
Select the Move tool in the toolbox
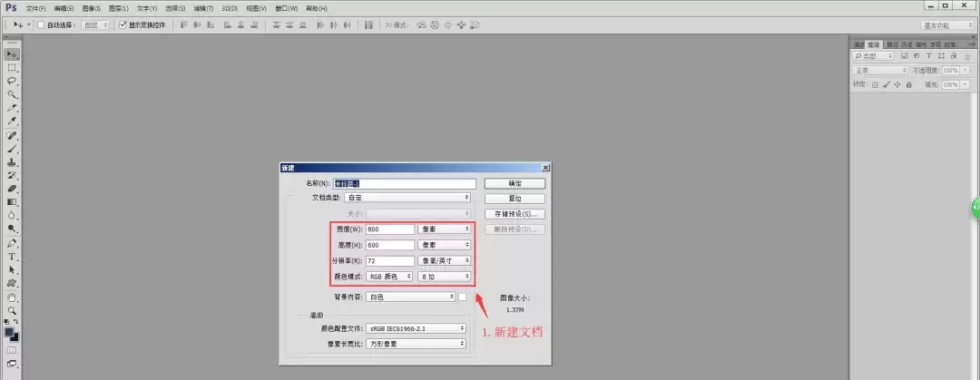(12, 54)
